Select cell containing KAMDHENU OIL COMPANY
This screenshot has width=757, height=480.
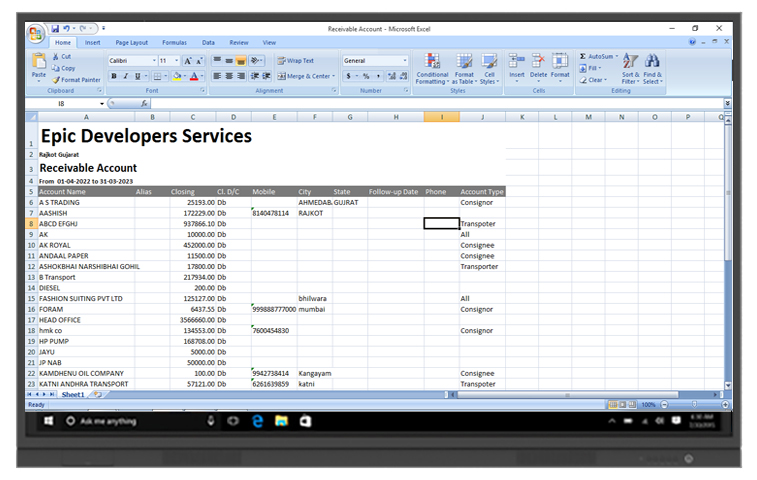86,373
